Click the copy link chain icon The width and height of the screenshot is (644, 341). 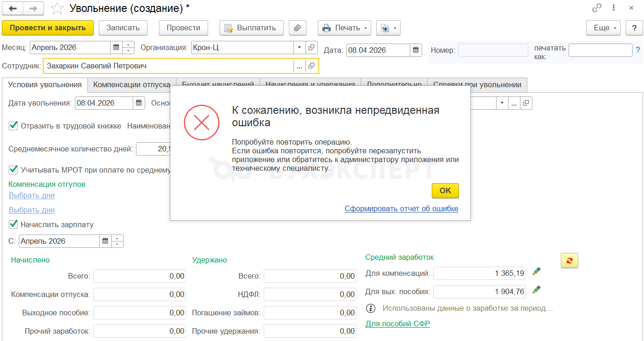[x=597, y=8]
